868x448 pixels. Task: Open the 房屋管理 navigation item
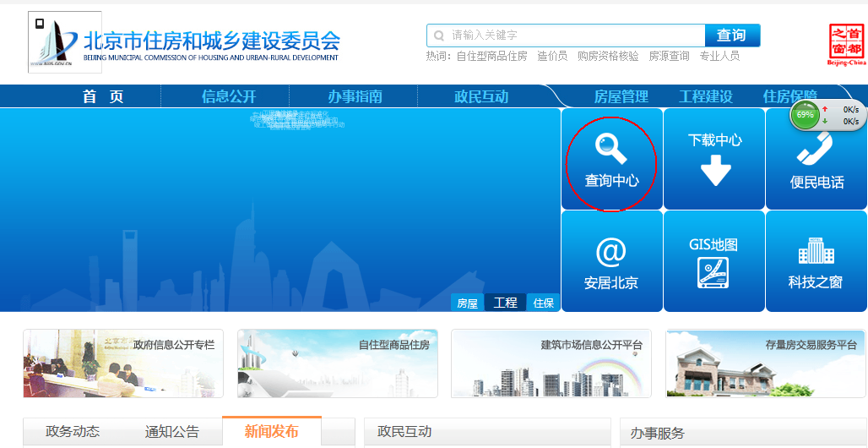621,96
